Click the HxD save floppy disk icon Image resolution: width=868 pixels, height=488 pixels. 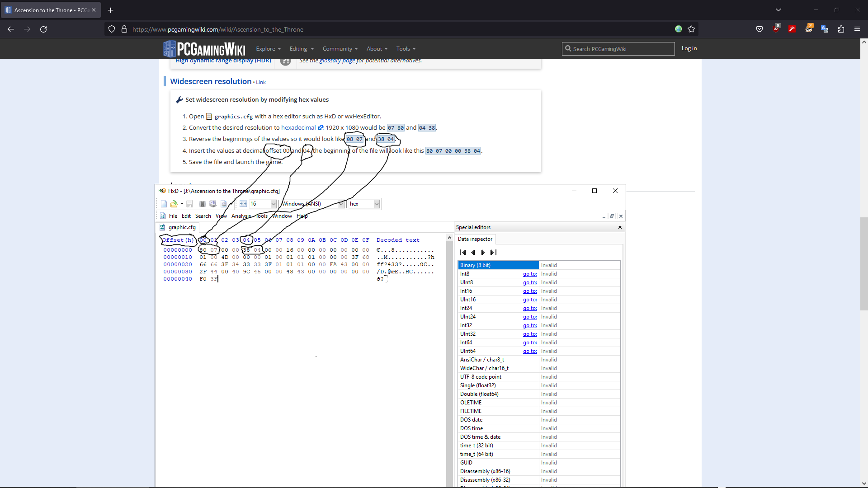click(190, 204)
